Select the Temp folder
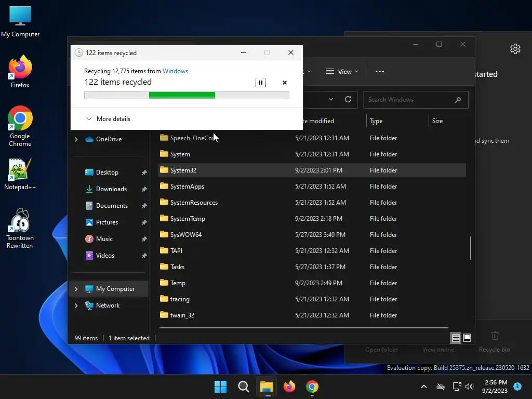The height and width of the screenshot is (399, 532). 312,283
